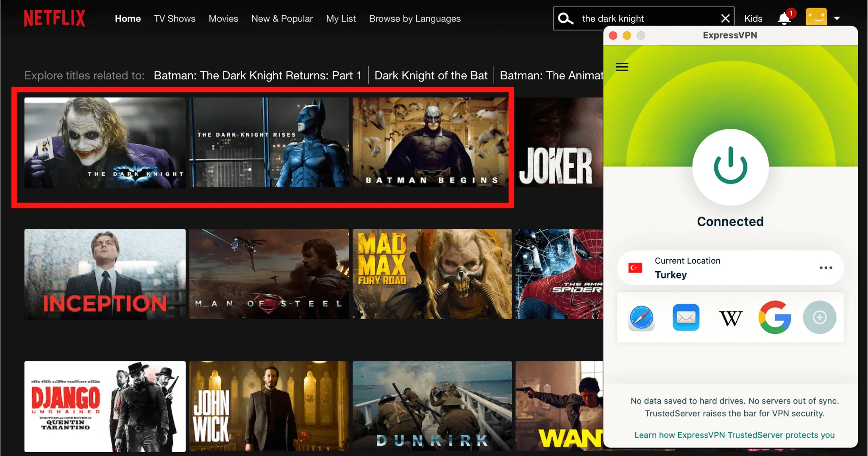
Task: Open New & Popular
Action: coord(282,19)
